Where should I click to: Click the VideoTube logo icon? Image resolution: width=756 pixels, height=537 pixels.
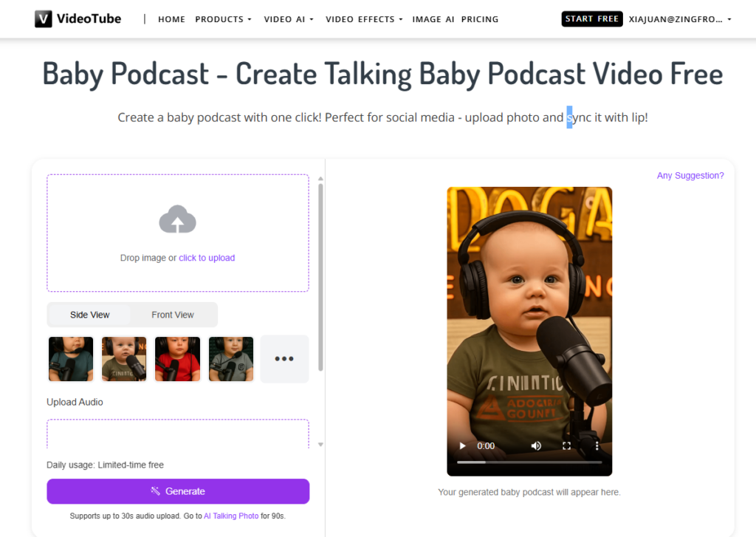pyautogui.click(x=44, y=18)
